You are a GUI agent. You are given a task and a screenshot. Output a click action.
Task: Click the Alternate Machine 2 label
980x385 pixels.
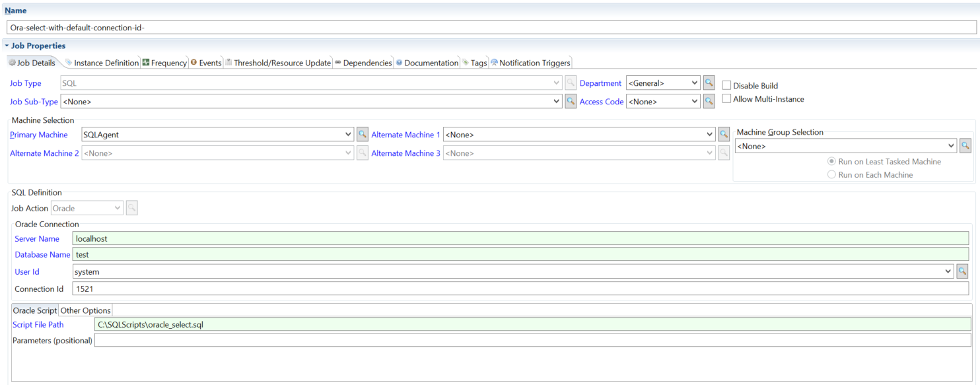(x=44, y=153)
